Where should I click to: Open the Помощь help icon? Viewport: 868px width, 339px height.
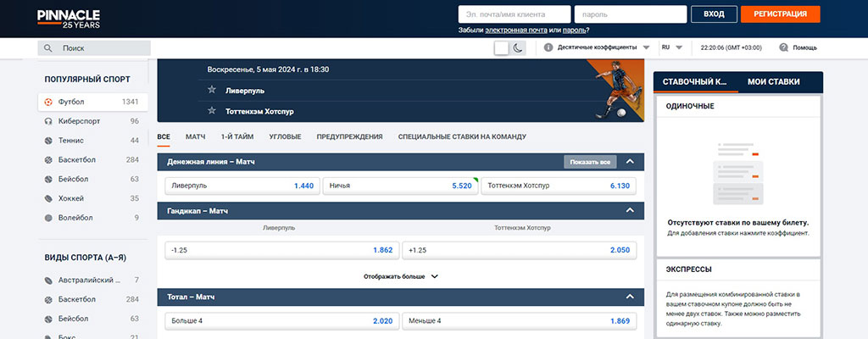(783, 47)
